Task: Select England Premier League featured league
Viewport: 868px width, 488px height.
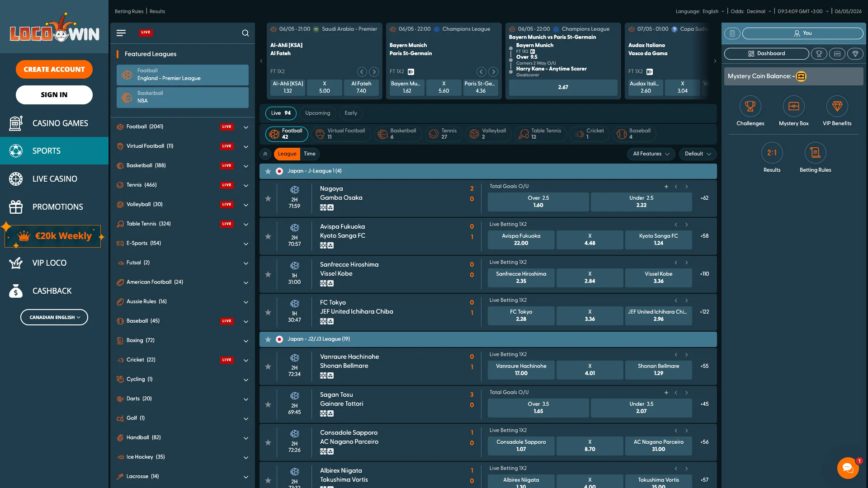Action: click(x=183, y=75)
